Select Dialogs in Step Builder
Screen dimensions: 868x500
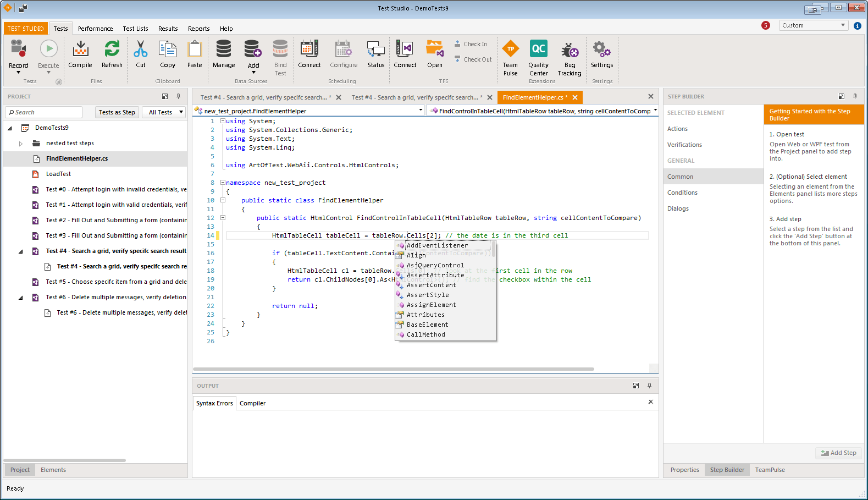(678, 208)
